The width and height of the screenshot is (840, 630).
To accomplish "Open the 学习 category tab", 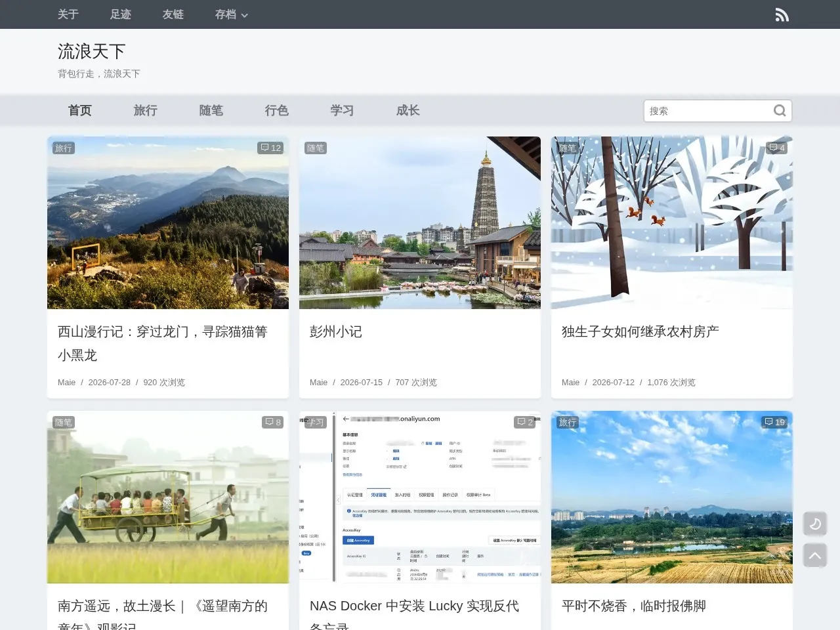I will (x=343, y=110).
